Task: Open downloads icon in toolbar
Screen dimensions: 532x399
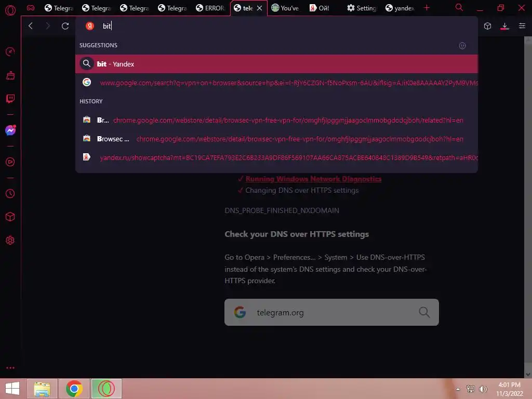Action: coord(504,26)
